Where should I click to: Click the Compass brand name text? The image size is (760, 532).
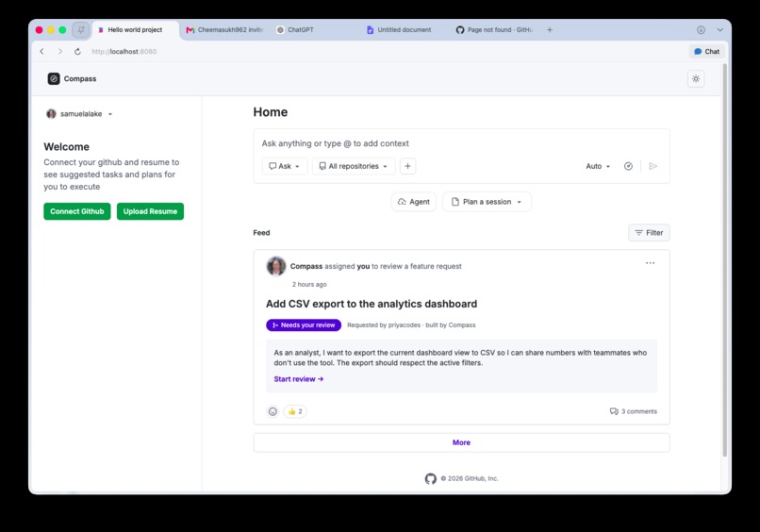coord(80,78)
